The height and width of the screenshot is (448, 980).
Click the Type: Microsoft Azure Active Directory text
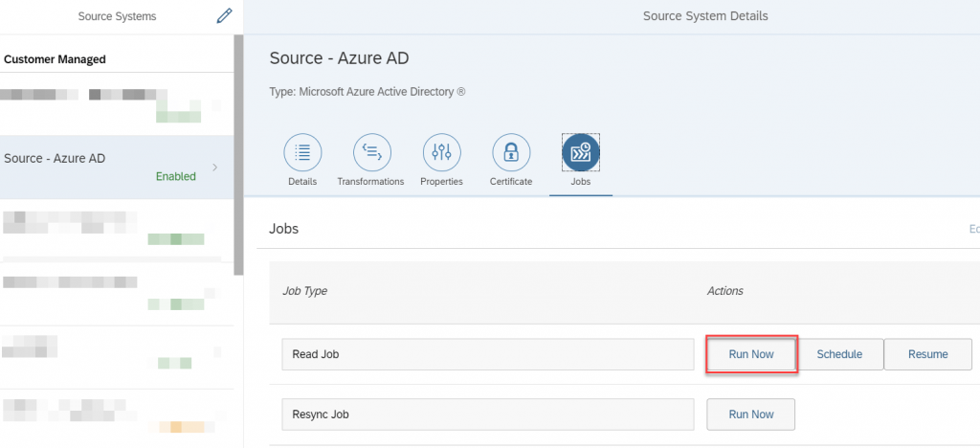pos(367,92)
